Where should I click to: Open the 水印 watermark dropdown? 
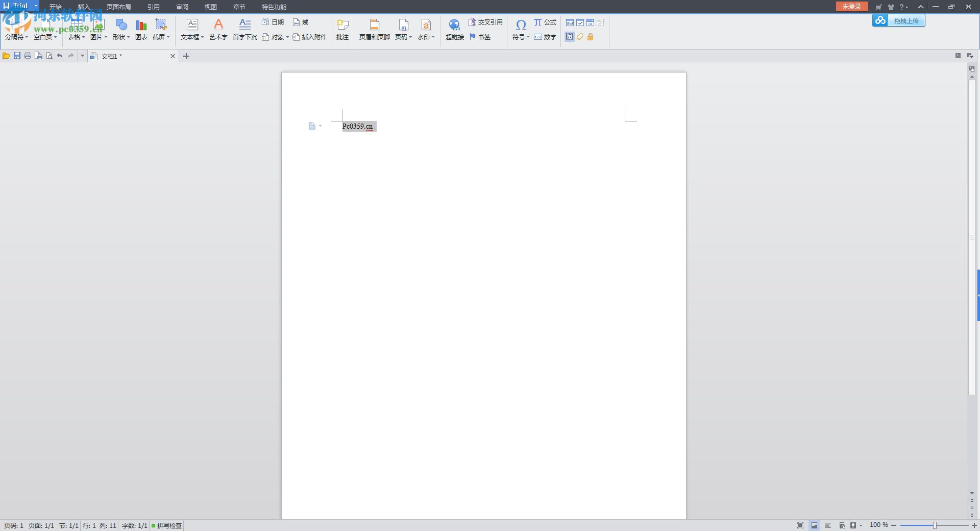tap(426, 37)
